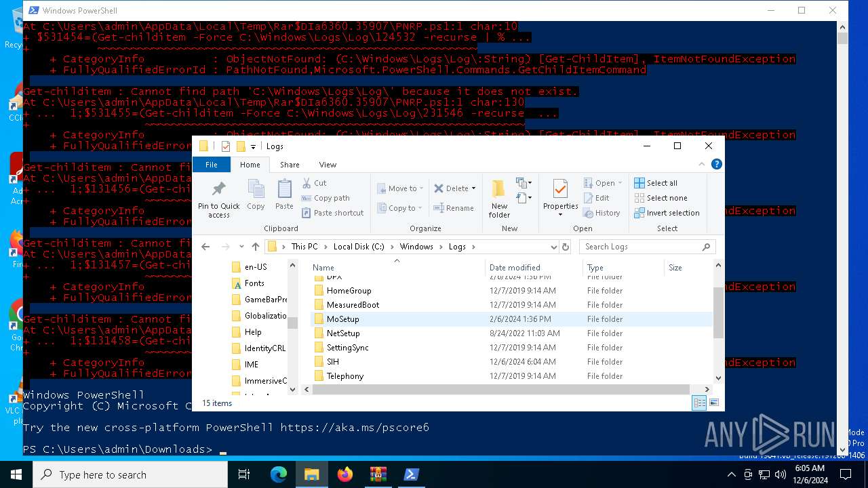Go back with the Back arrow
868x488 pixels.
(x=205, y=247)
